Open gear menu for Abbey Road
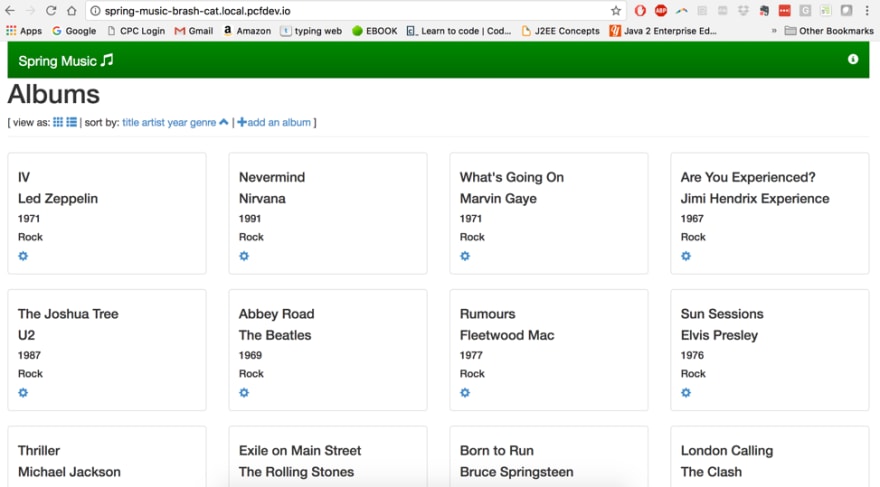The height and width of the screenshot is (487, 880). click(244, 393)
